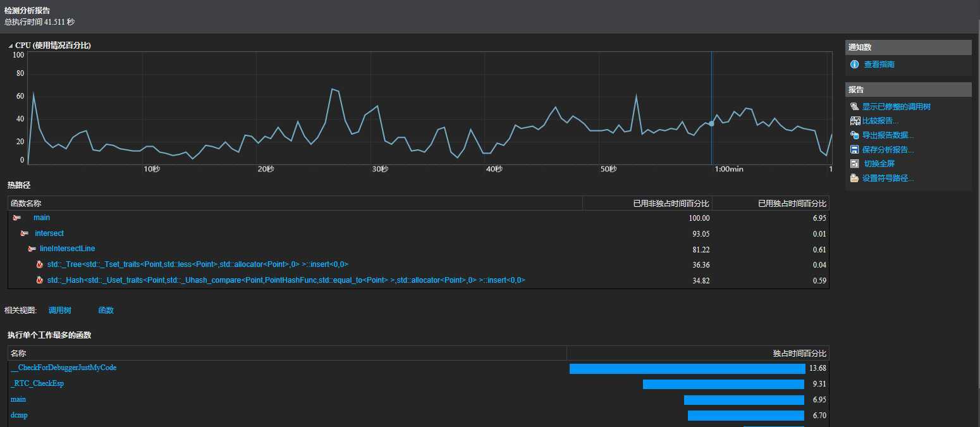Click the hot path arrow icon beside main
Image resolution: width=980 pixels, height=427 pixels.
(x=17, y=218)
